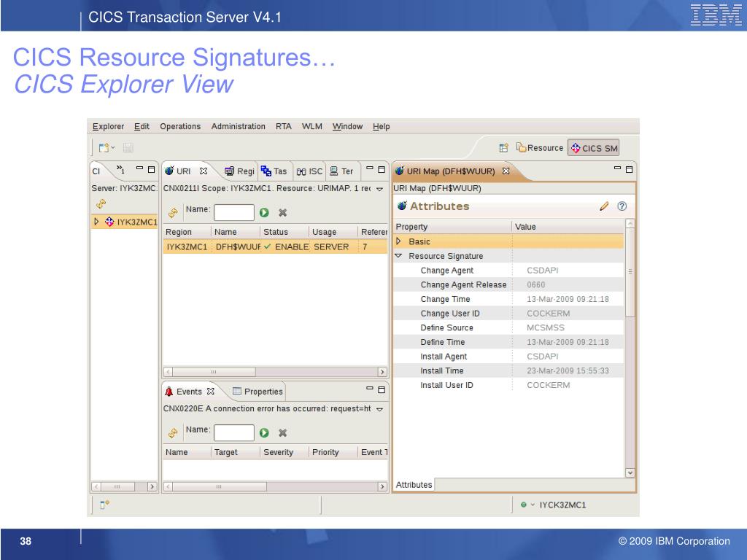This screenshot has height=560, width=747.
Task: Maximize the URI Map editor pane
Action: [x=629, y=169]
